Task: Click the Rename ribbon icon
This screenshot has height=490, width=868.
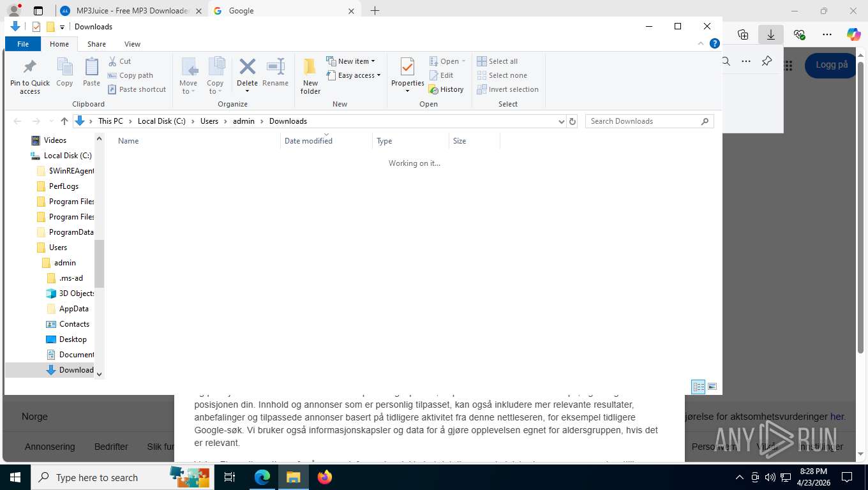Action: (275, 72)
